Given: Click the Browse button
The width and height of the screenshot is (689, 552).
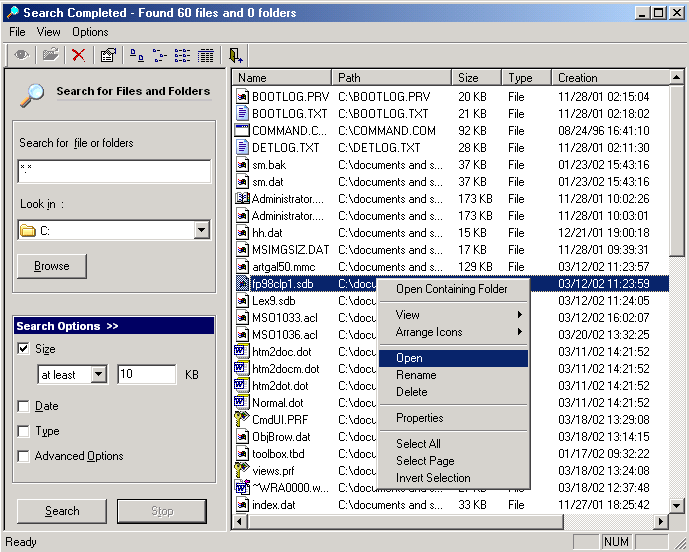Looking at the screenshot, I should point(52,266).
